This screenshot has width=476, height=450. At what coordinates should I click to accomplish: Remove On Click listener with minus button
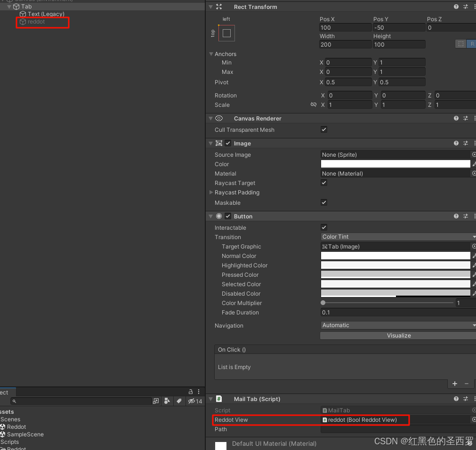(x=466, y=384)
